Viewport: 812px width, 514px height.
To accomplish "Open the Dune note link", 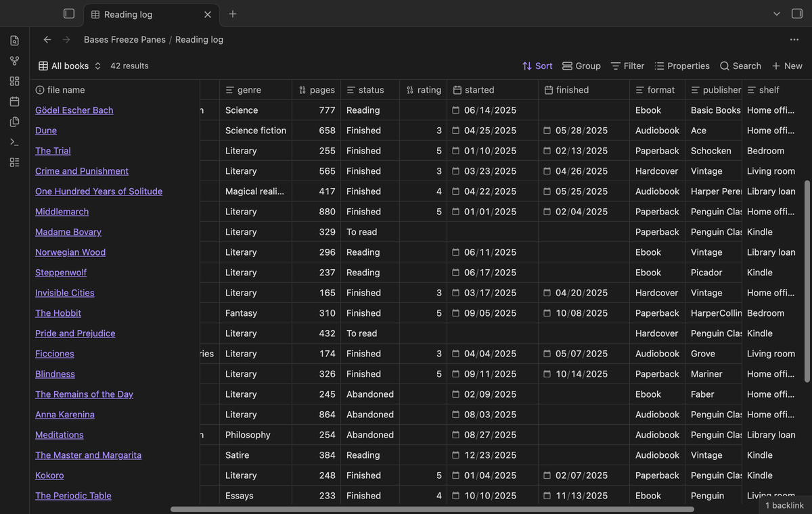I will pyautogui.click(x=46, y=131).
